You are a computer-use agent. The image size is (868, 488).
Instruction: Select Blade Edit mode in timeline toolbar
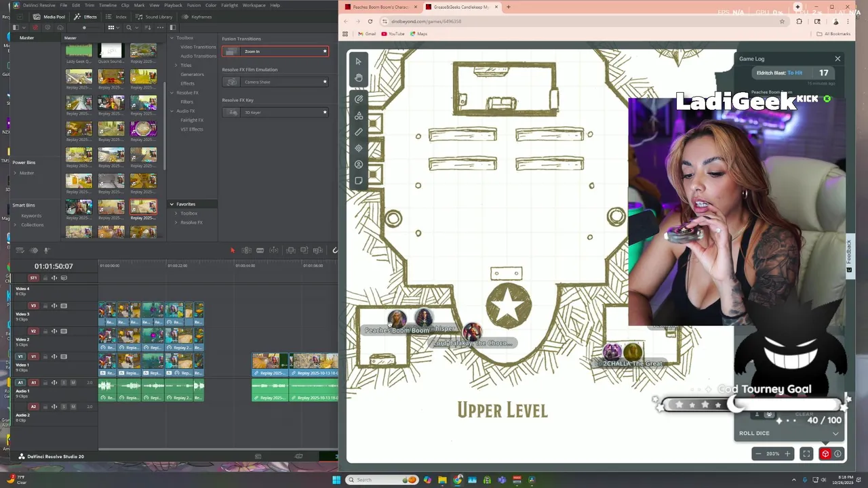(x=260, y=250)
